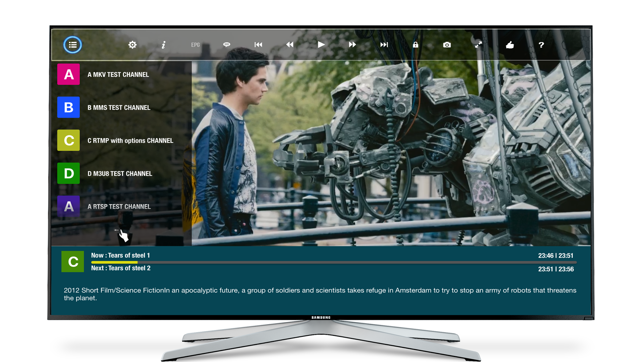This screenshot has width=644, height=362.
Task: Jump to beginning with skip-back icon
Action: (x=258, y=45)
